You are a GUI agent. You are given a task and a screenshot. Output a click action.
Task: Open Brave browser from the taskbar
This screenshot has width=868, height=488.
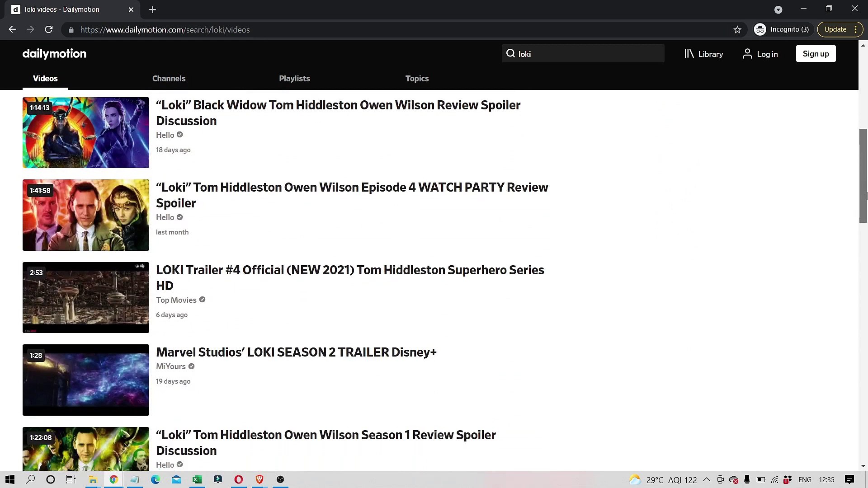259,479
